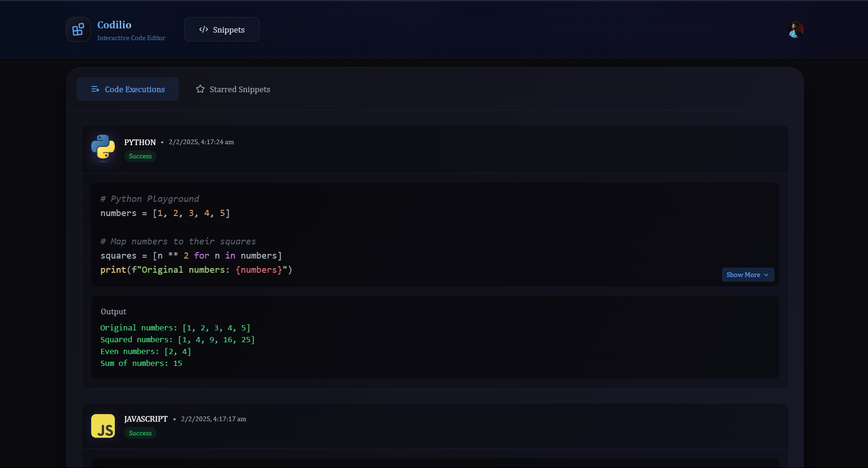Click the list icon on Code Executions tab

click(95, 89)
